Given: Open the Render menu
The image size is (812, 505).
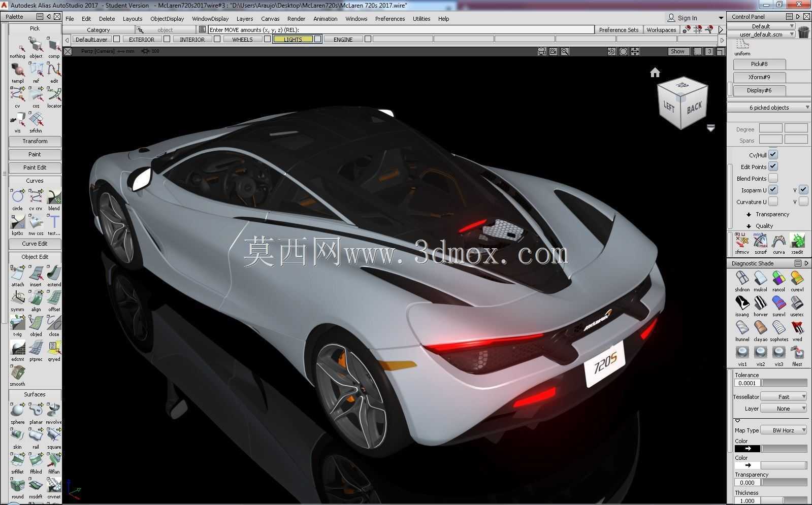Looking at the screenshot, I should pos(296,19).
